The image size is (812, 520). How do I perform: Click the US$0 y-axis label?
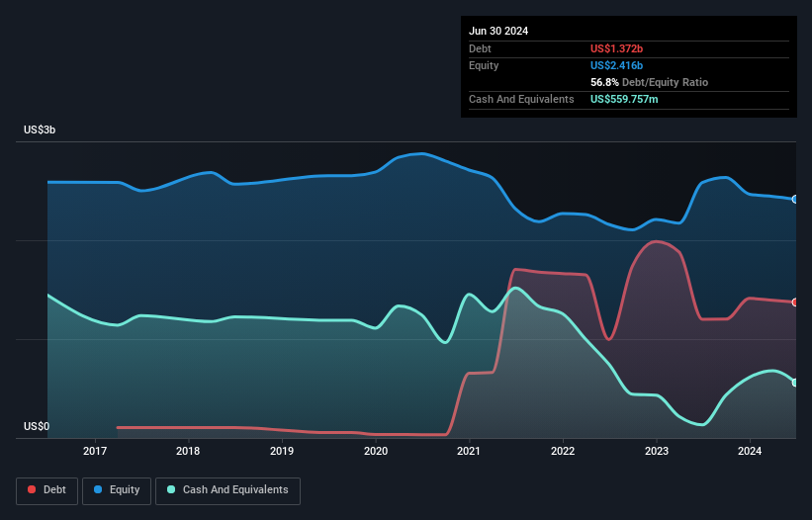click(37, 426)
